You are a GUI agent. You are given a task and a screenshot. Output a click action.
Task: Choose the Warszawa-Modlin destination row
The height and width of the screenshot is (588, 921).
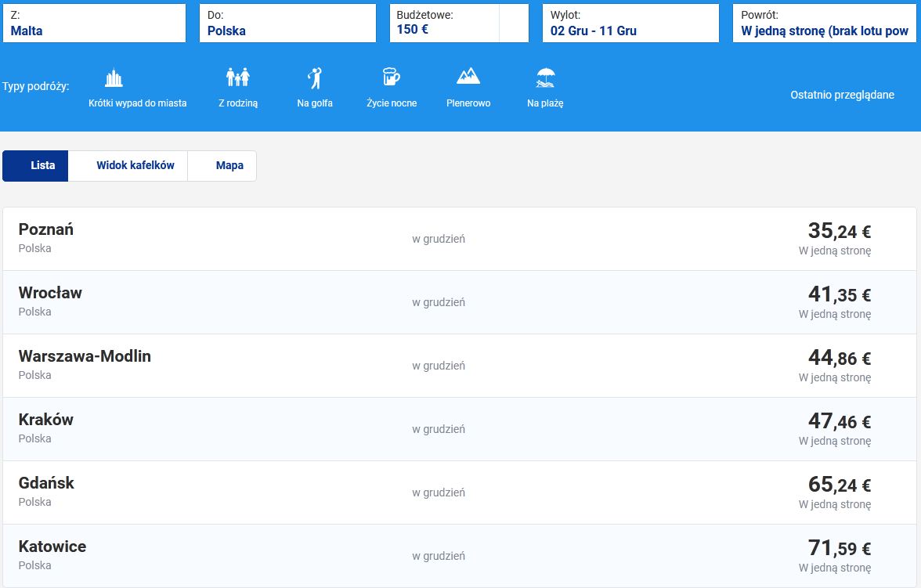coord(460,366)
